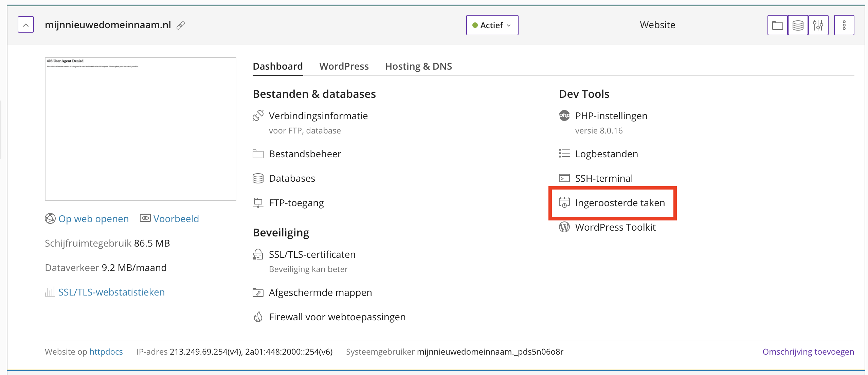Select the Dashboard tab
This screenshot has width=868, height=375.
(x=277, y=66)
